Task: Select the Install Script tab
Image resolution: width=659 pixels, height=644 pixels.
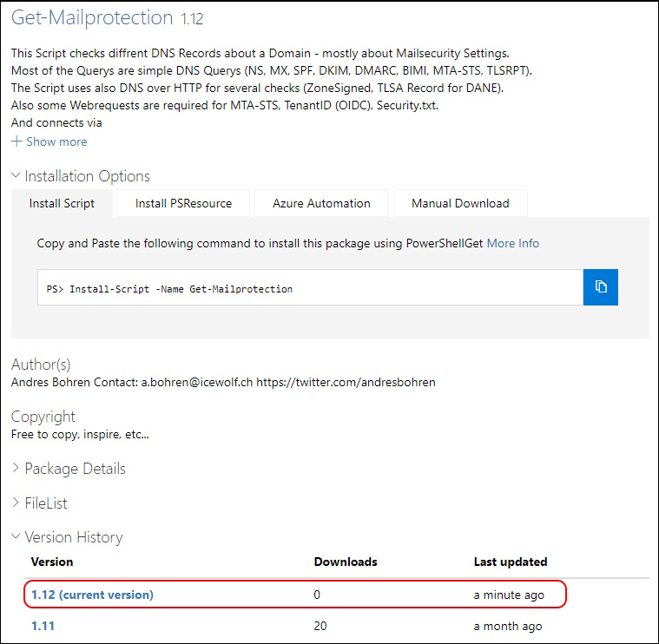Action: (62, 203)
